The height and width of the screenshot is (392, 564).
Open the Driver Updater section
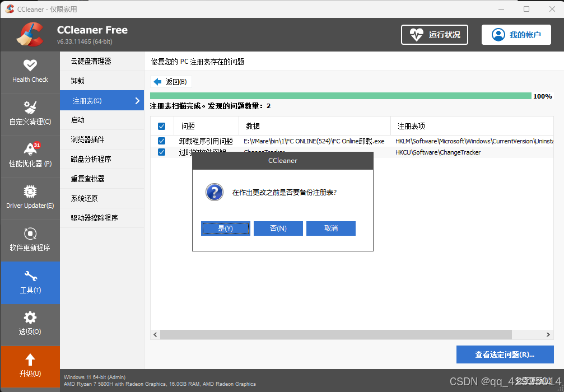click(30, 199)
